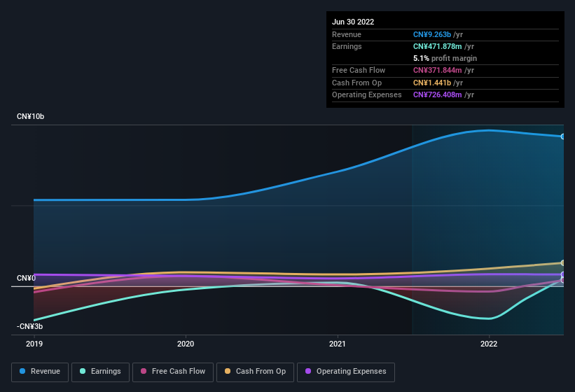Hide the Cash From Op series
The height and width of the screenshot is (392, 575).
[x=255, y=372]
